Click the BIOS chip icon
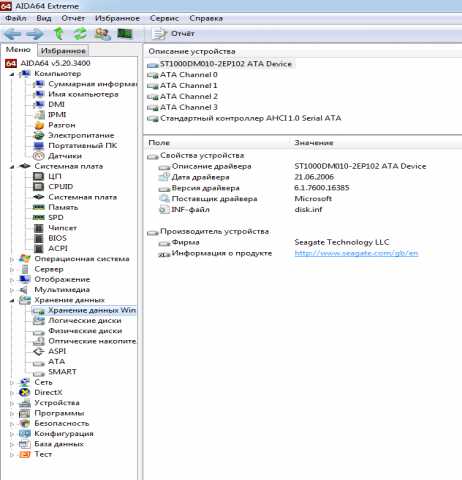The image size is (462, 480). [x=39, y=238]
